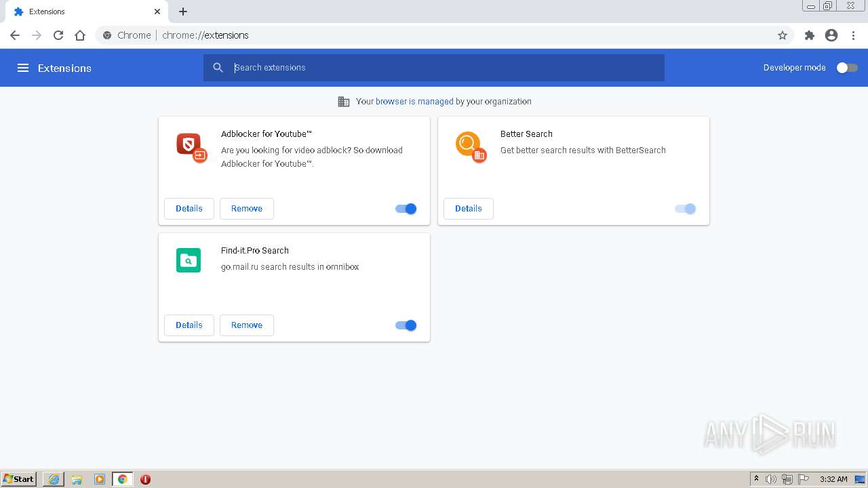Screen dimensions: 868x488
Task: Click the 'Better Search' title text
Action: [x=526, y=134]
